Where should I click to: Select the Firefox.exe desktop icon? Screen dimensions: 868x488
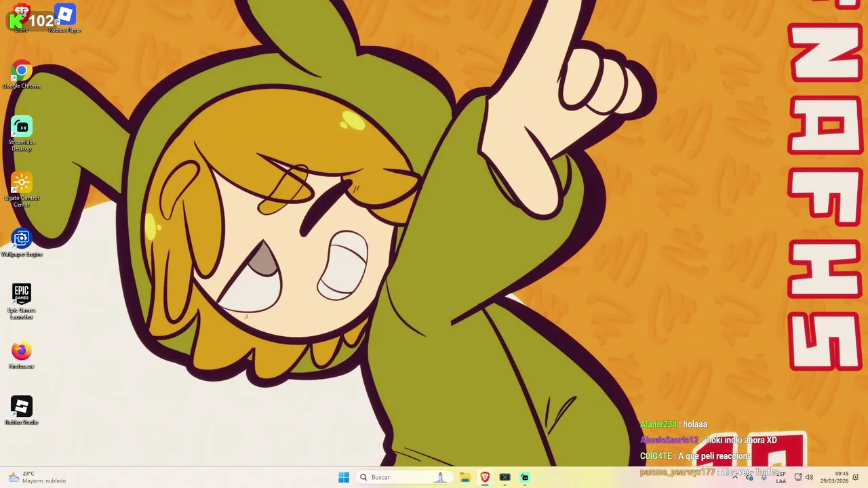[22, 355]
